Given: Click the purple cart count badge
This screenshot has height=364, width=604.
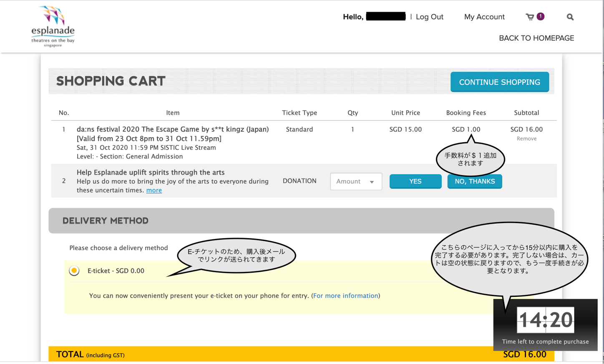Looking at the screenshot, I should [x=541, y=16].
